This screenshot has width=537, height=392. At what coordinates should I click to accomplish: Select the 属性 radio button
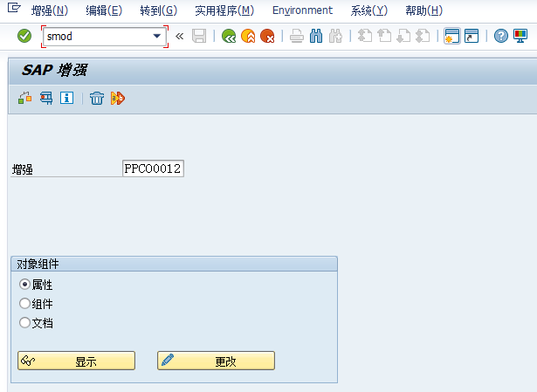pyautogui.click(x=24, y=285)
